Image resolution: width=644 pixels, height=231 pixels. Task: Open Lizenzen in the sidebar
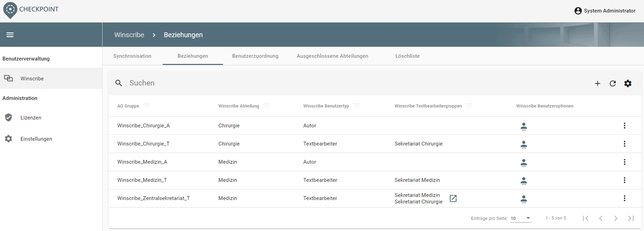click(31, 118)
